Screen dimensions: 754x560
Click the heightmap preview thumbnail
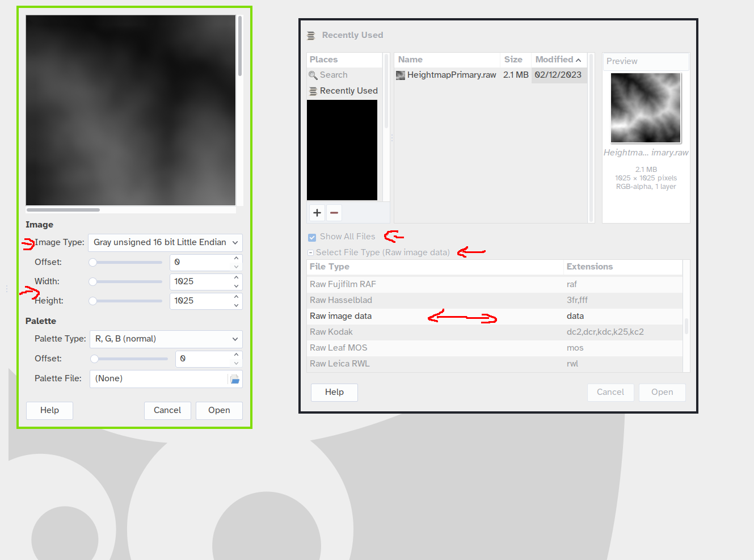point(646,108)
